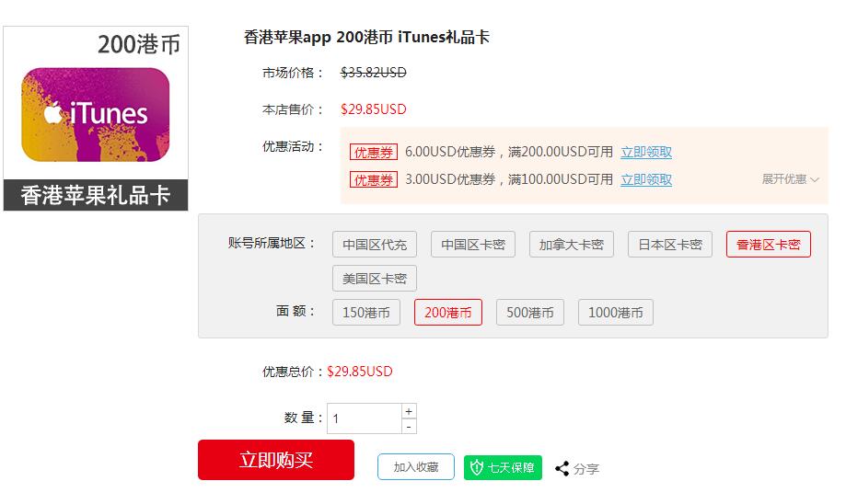
Task: Choose denomination 200港币
Action: 447,312
